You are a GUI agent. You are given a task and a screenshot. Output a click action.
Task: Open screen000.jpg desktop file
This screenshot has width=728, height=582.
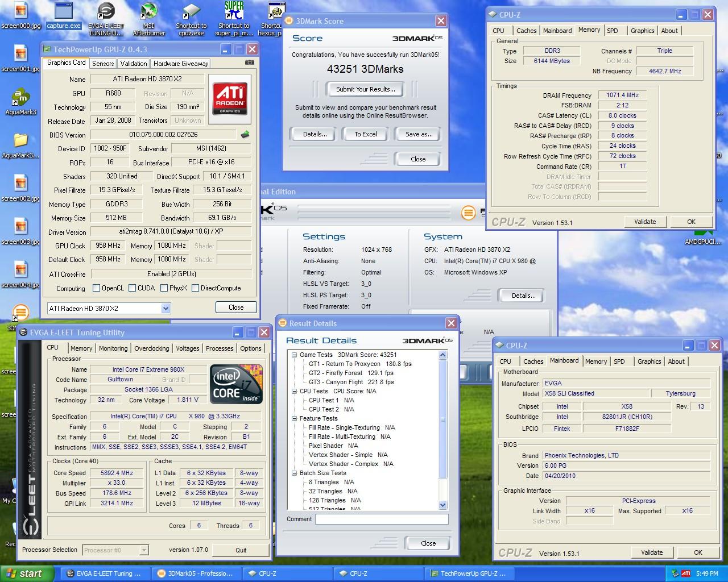coord(20,15)
